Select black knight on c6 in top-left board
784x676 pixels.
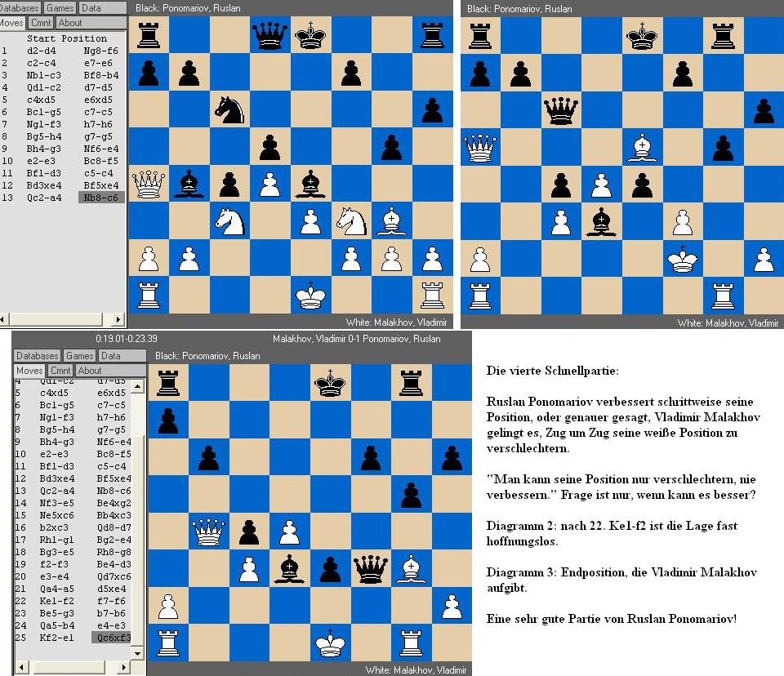coord(229,109)
